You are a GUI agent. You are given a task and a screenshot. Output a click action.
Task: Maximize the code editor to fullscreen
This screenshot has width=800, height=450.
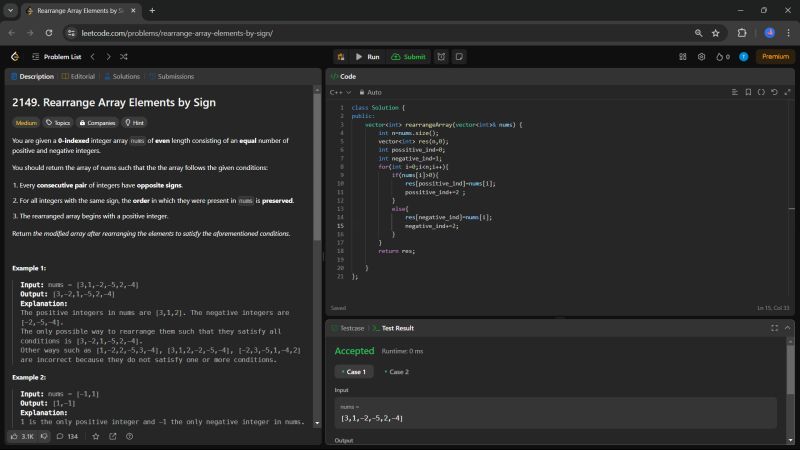[786, 92]
